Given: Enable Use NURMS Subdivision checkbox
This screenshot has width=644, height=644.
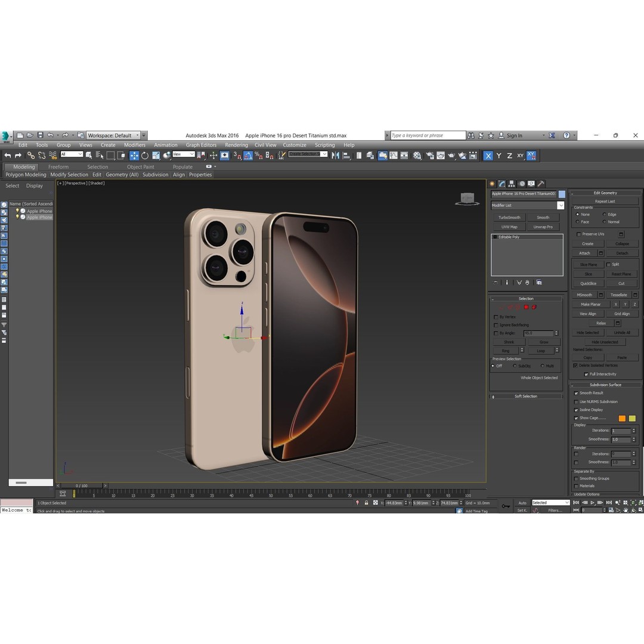Looking at the screenshot, I should coord(576,402).
